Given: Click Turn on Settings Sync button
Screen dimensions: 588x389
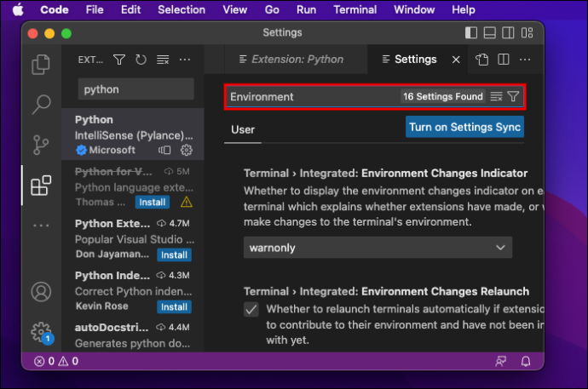Looking at the screenshot, I should coord(464,127).
